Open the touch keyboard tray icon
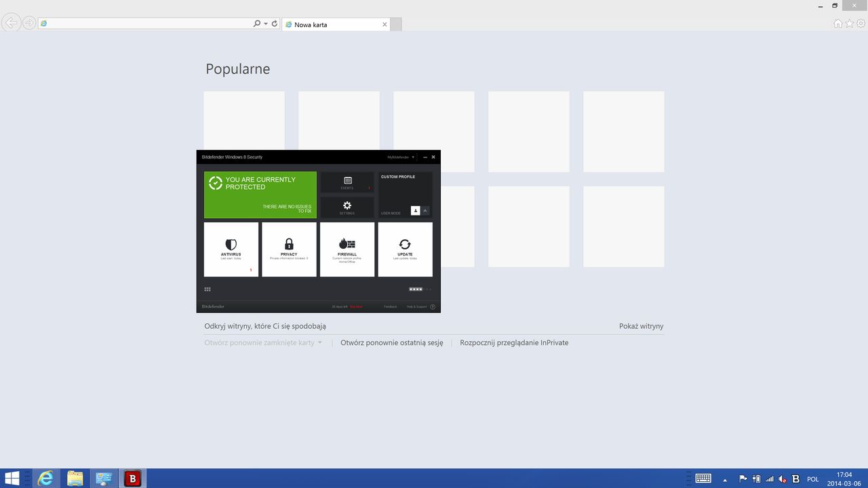This screenshot has height=488, width=868. (x=703, y=479)
